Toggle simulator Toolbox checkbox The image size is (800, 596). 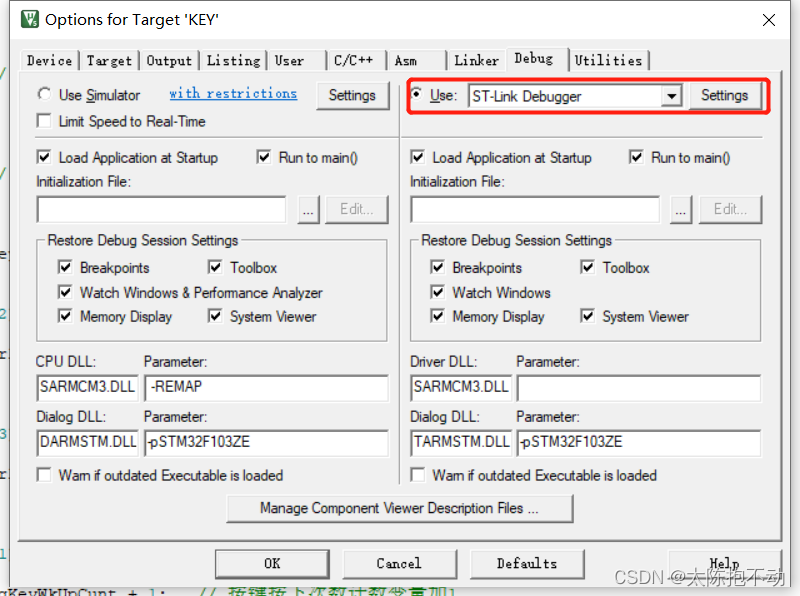point(215,267)
